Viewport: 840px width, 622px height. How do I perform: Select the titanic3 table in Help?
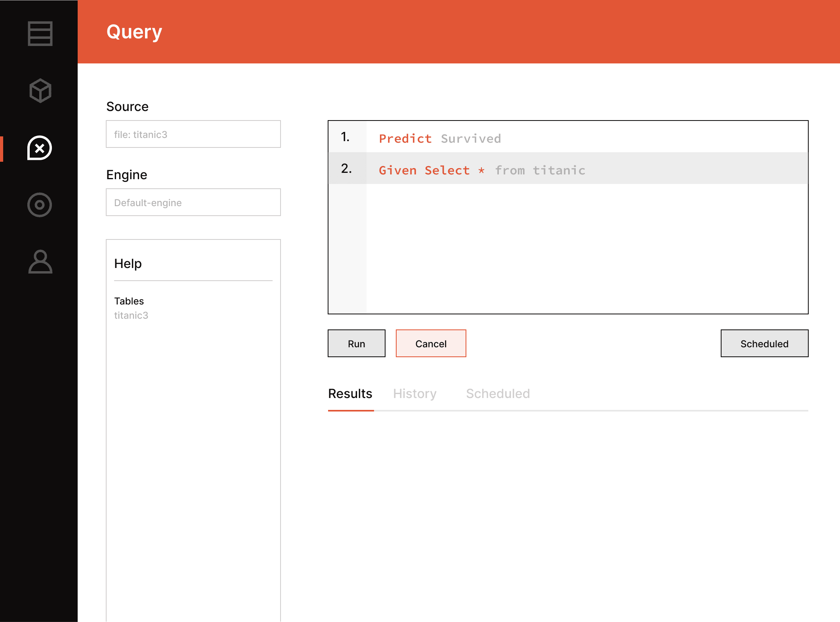[x=131, y=316]
